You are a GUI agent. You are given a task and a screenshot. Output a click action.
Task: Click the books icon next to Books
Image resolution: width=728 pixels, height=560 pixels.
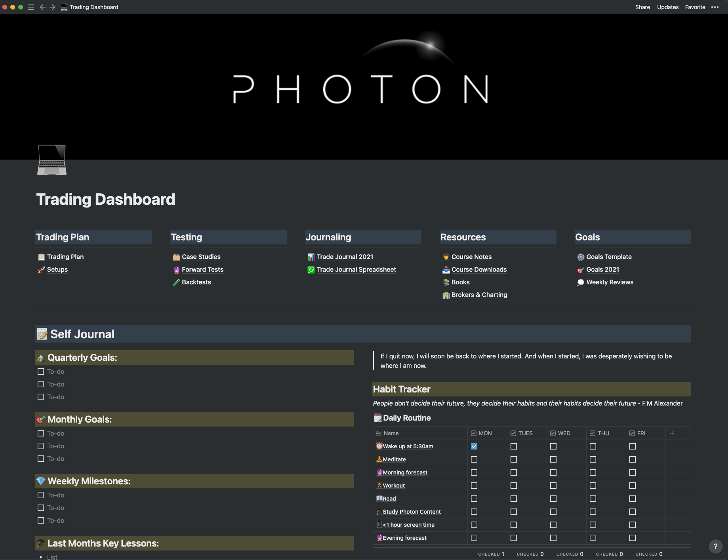click(445, 282)
